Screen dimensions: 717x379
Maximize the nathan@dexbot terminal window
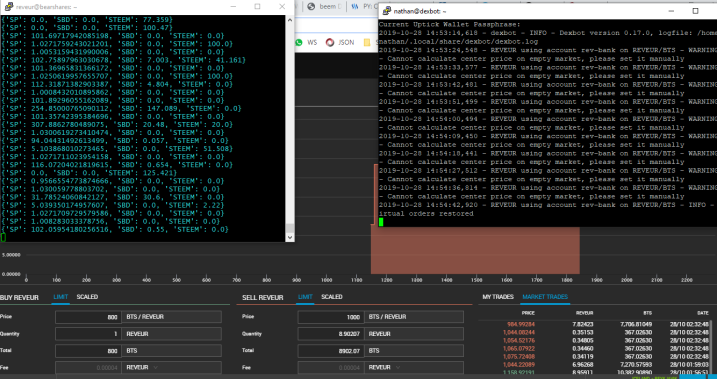coord(696,11)
